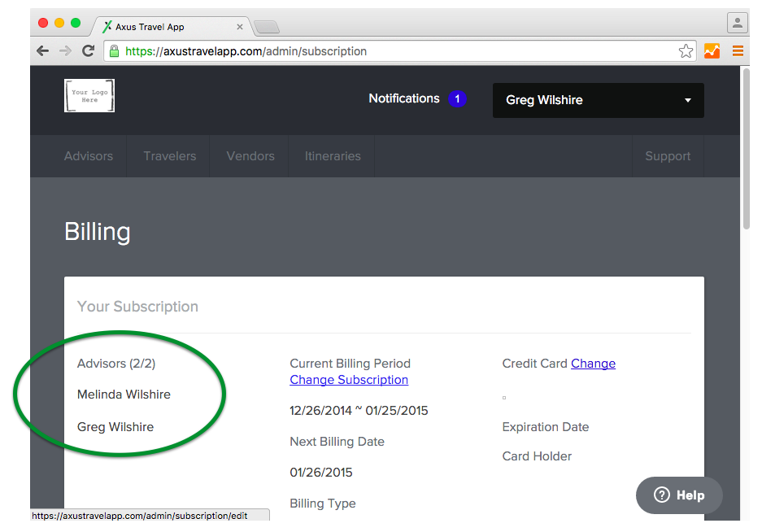The height and width of the screenshot is (532, 762).
Task: Click the Your Subscription section title
Action: (137, 307)
